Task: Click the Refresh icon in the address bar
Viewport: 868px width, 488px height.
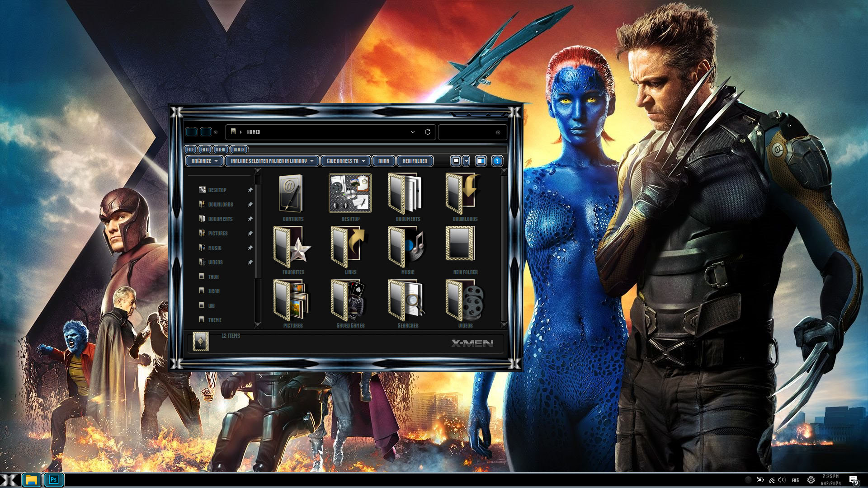Action: pos(427,132)
